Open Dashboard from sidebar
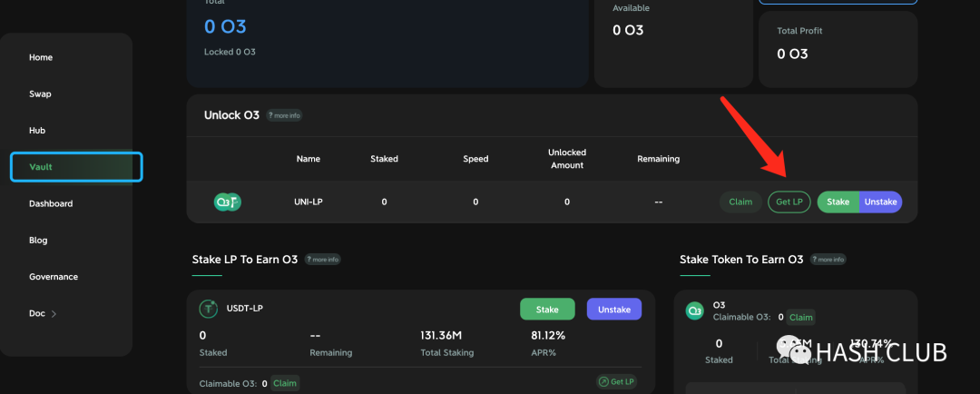The image size is (980, 394). [51, 204]
